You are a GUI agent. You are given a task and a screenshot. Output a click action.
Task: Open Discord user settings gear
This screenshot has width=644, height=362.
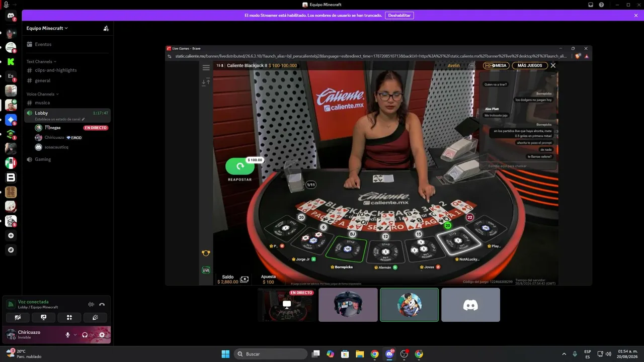[x=102, y=335]
